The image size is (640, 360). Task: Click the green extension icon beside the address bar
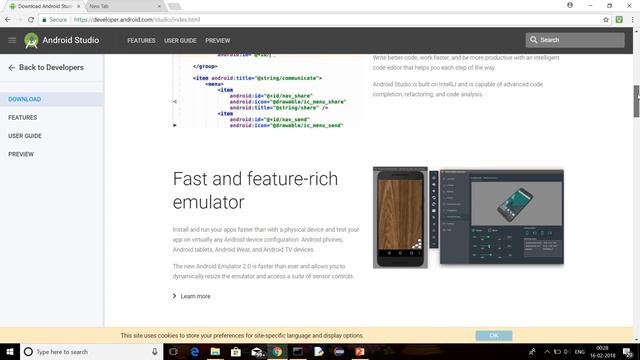click(x=619, y=20)
